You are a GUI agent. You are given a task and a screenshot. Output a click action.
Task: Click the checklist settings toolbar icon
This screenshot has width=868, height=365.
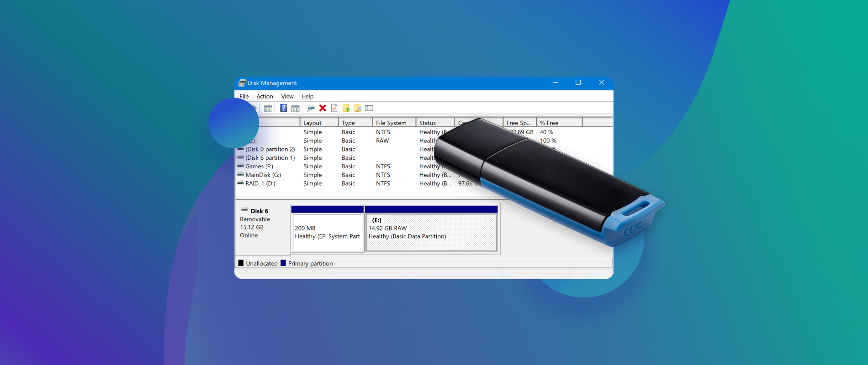coord(369,108)
